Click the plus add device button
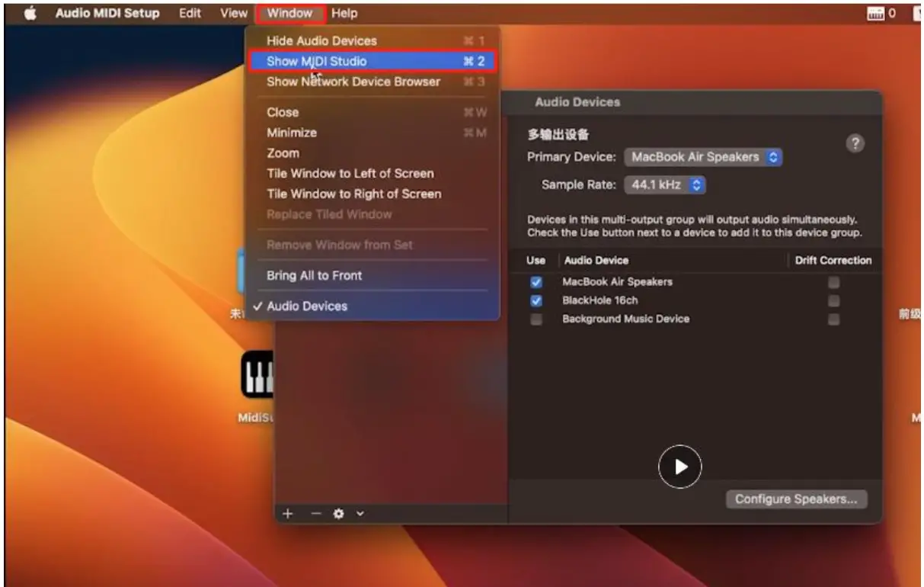Image resolution: width=924 pixels, height=587 pixels. 288,514
